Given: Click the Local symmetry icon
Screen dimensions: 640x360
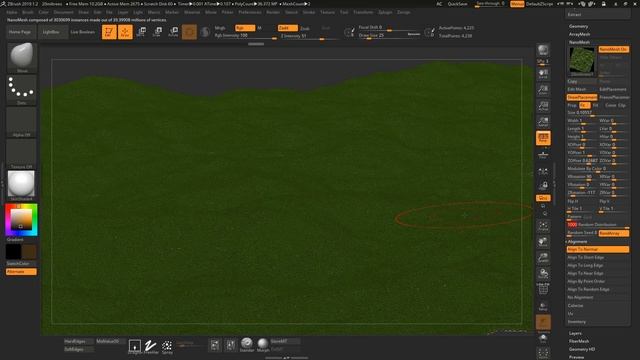Looking at the screenshot, I should pos(543,171).
